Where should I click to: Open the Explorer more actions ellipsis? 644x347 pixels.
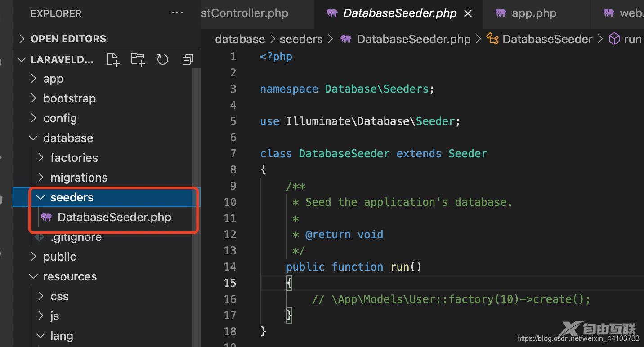click(177, 13)
